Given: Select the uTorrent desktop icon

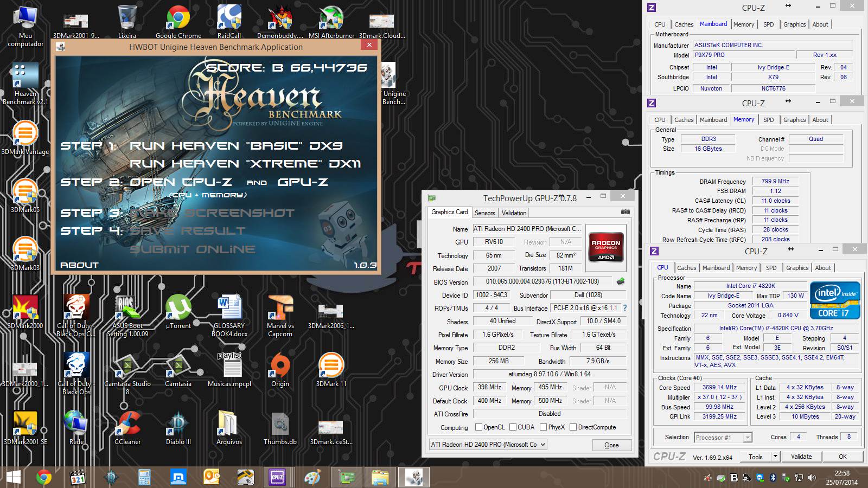Looking at the screenshot, I should coord(178,312).
